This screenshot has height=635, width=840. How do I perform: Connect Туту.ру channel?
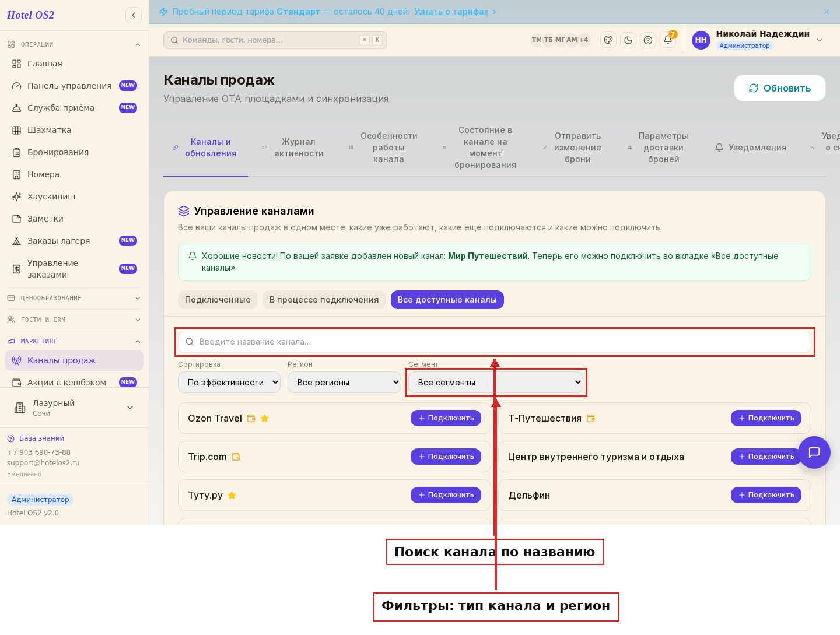[x=446, y=495]
